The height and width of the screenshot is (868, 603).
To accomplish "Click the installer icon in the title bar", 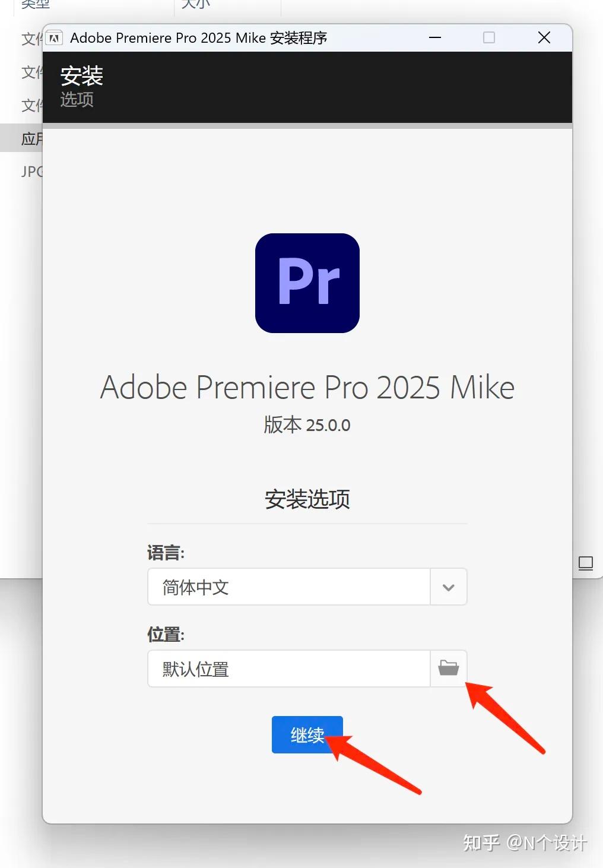I will [x=55, y=37].
